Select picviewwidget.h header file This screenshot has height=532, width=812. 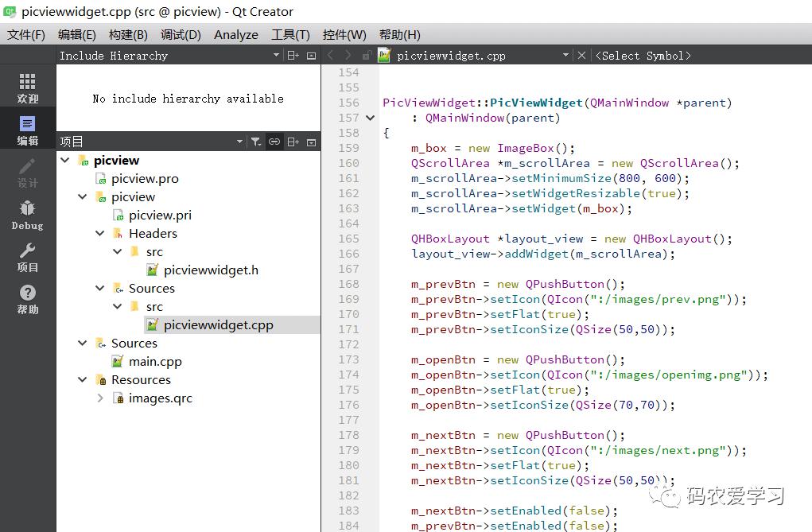coord(211,270)
